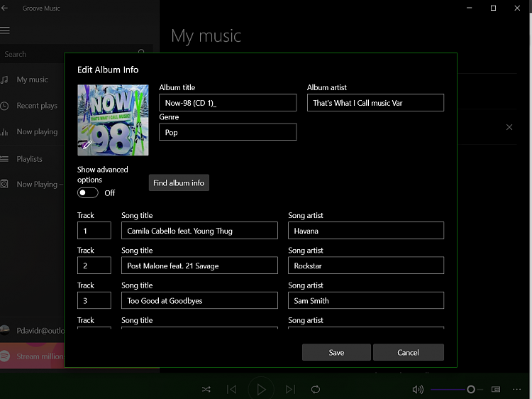Viewport: 532px width, 399px height.
Task: Open the mini view player icon
Action: click(x=496, y=389)
